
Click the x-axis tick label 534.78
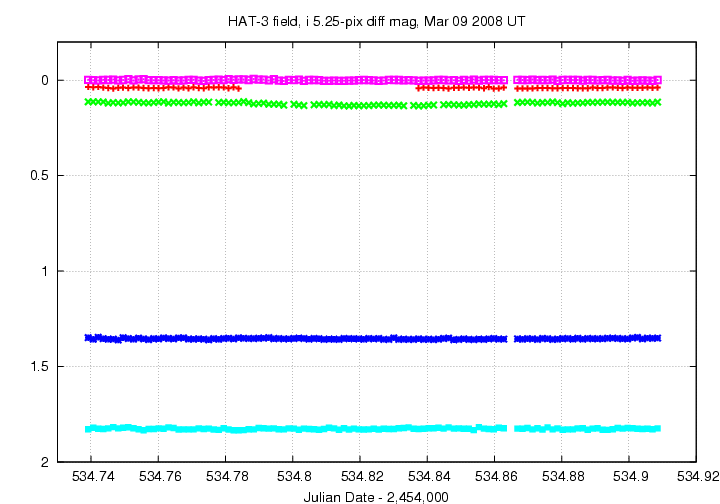227,476
